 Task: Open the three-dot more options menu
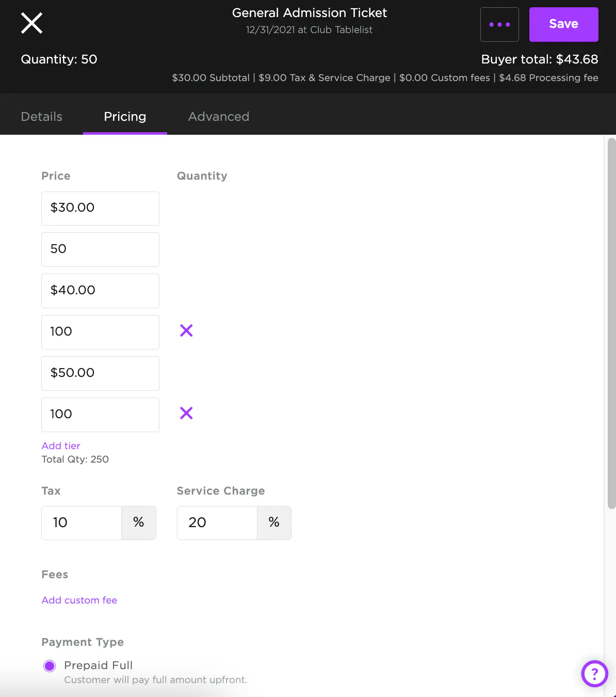tap(499, 24)
